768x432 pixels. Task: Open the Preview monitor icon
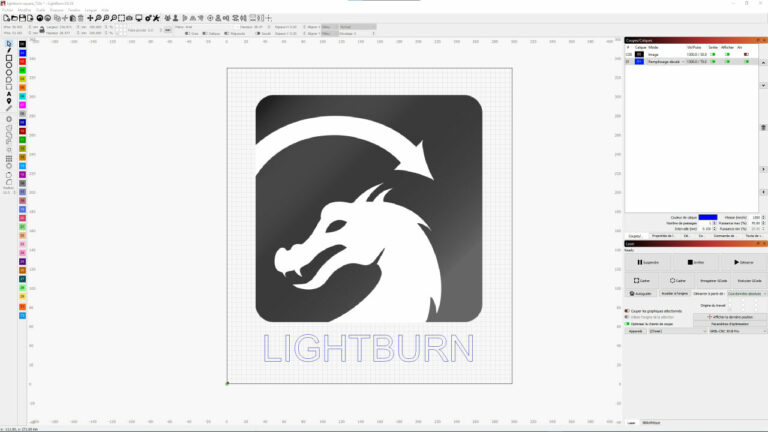139,18
